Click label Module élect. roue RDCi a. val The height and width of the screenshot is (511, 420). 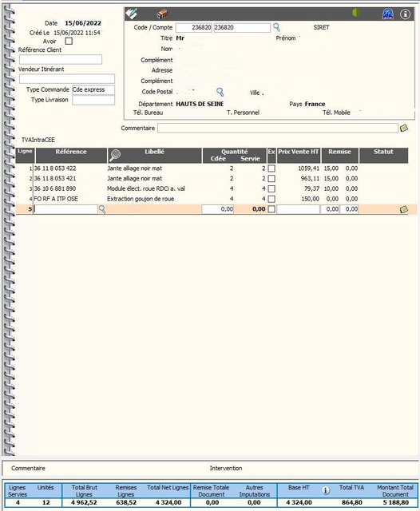coord(146,188)
